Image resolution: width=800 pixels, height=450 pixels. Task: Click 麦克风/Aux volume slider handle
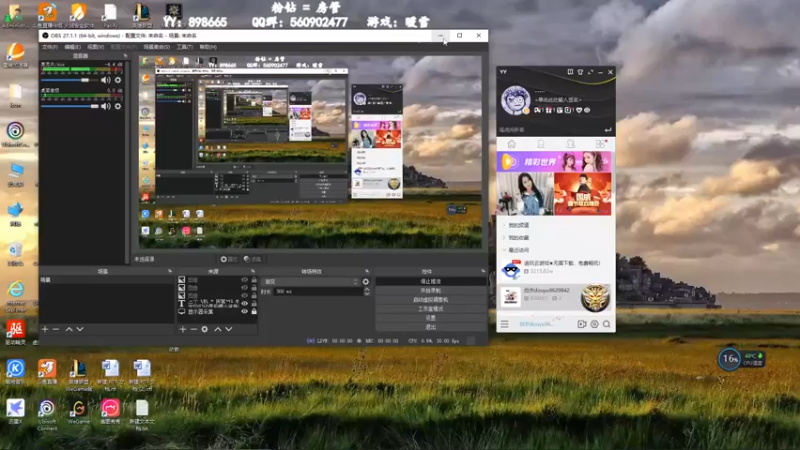85,80
